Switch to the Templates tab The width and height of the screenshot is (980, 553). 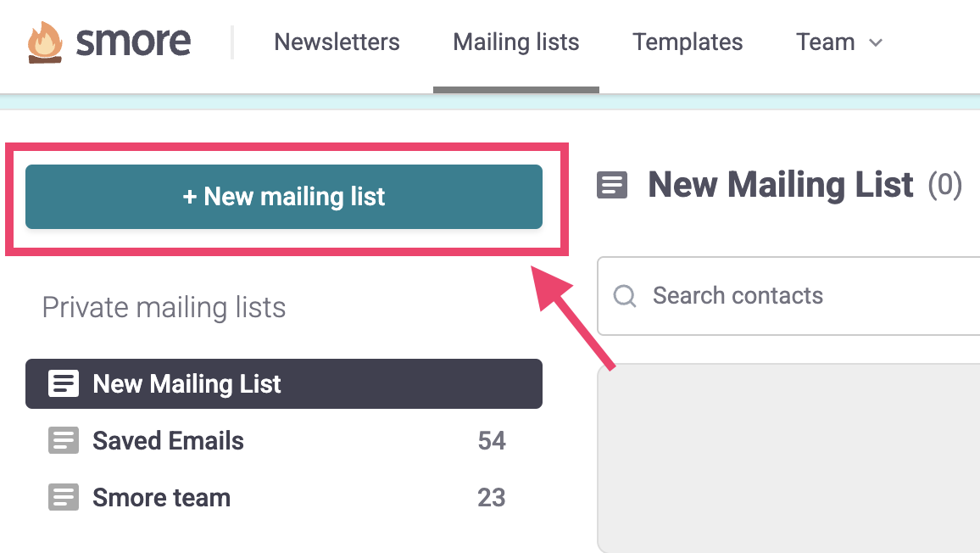[688, 42]
